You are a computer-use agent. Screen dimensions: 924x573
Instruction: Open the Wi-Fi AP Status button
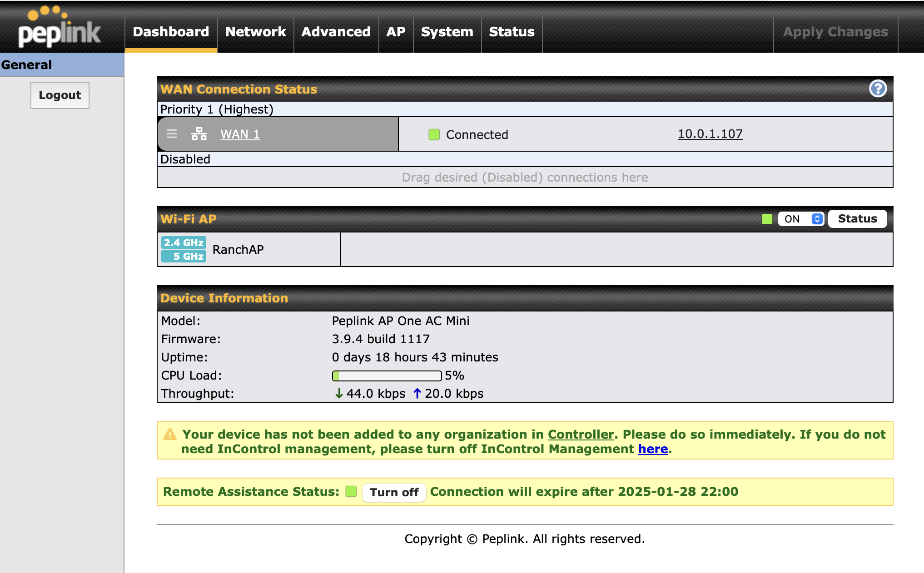(857, 219)
